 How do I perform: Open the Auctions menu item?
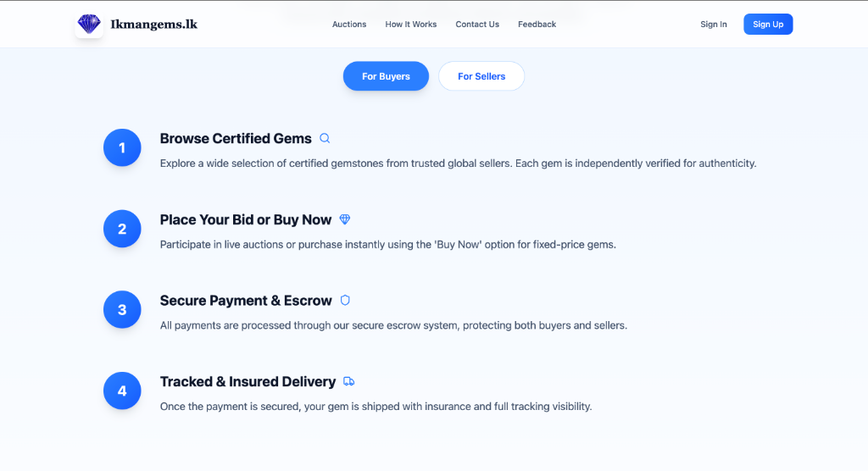click(x=349, y=25)
